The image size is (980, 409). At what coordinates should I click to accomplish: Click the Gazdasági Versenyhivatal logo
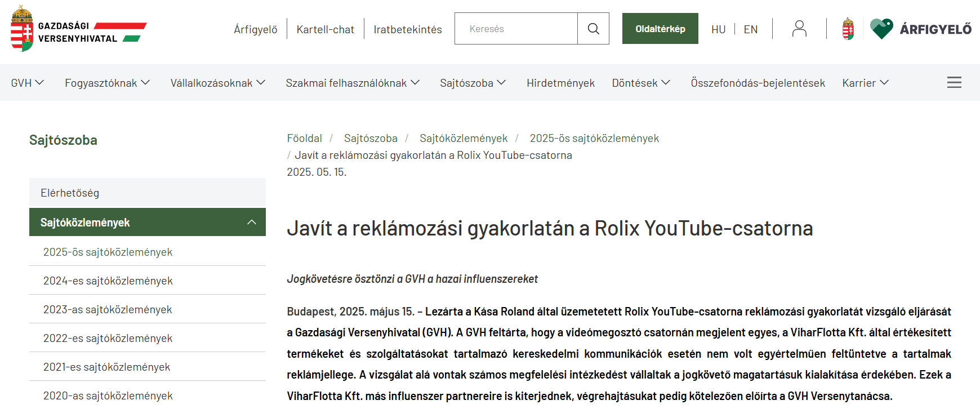[x=79, y=29]
